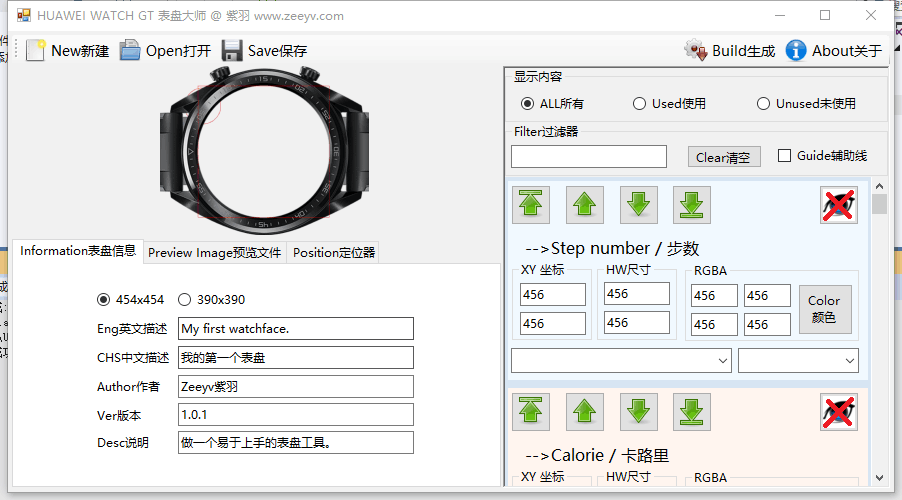Move Step number item to top

point(531,205)
